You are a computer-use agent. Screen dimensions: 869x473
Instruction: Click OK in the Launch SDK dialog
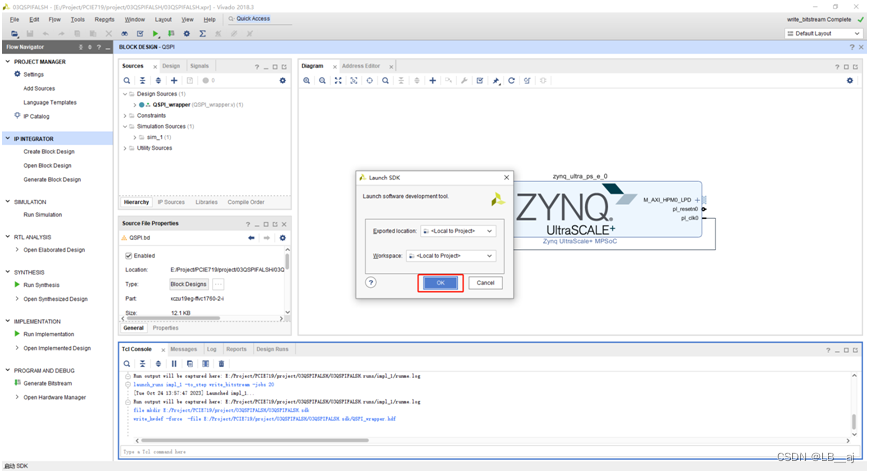[x=440, y=283]
